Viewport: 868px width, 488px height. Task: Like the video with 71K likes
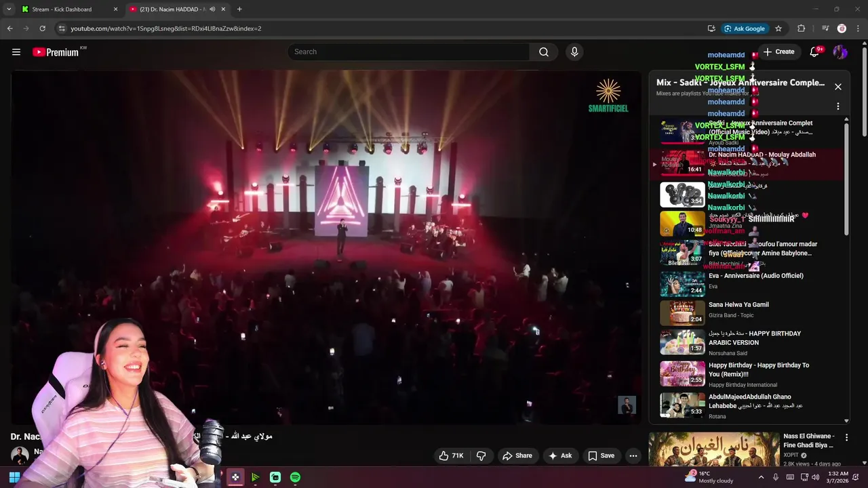coord(452,455)
